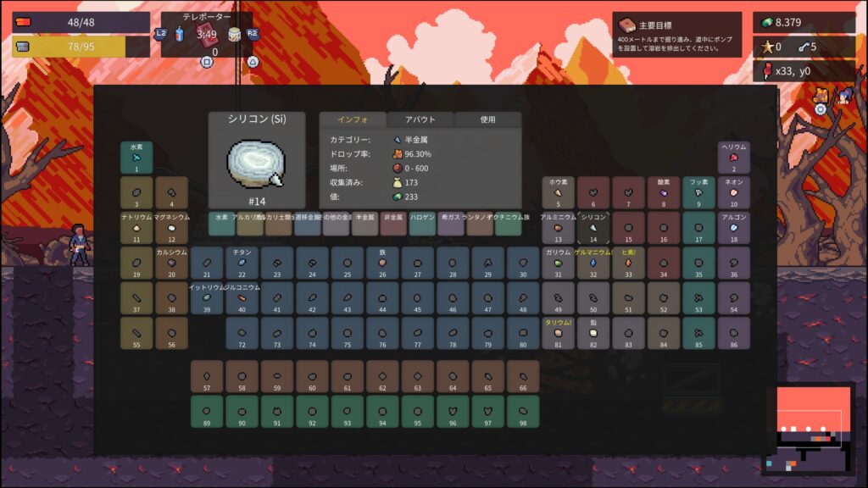Select the Info (インフォ) tab

coord(352,119)
